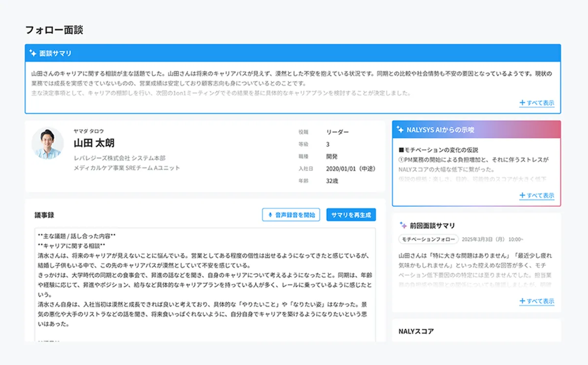Click the 職種 value 開発
The image size is (588, 365).
pos(332,157)
